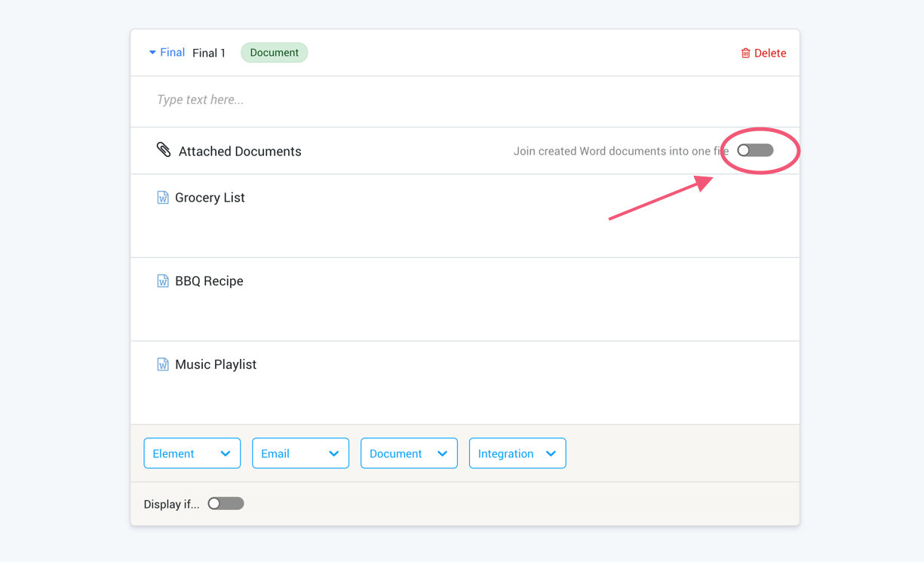Click the Word icon beside Grocery List
The width and height of the screenshot is (924, 562).
click(163, 198)
